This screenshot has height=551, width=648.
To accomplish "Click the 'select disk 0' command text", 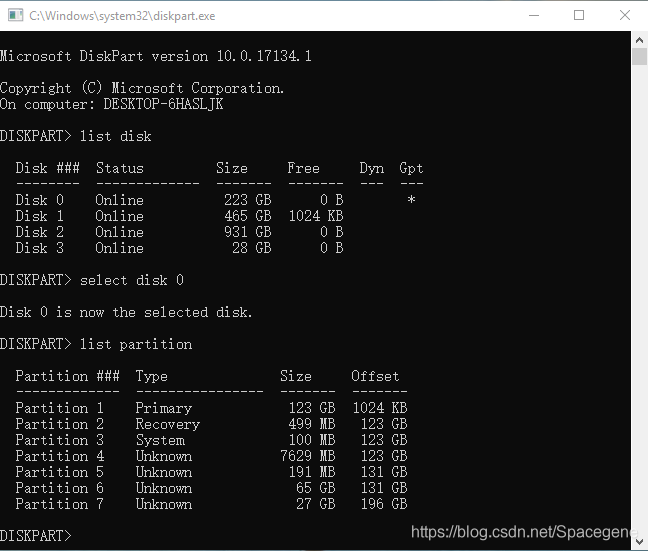I will point(131,280).
